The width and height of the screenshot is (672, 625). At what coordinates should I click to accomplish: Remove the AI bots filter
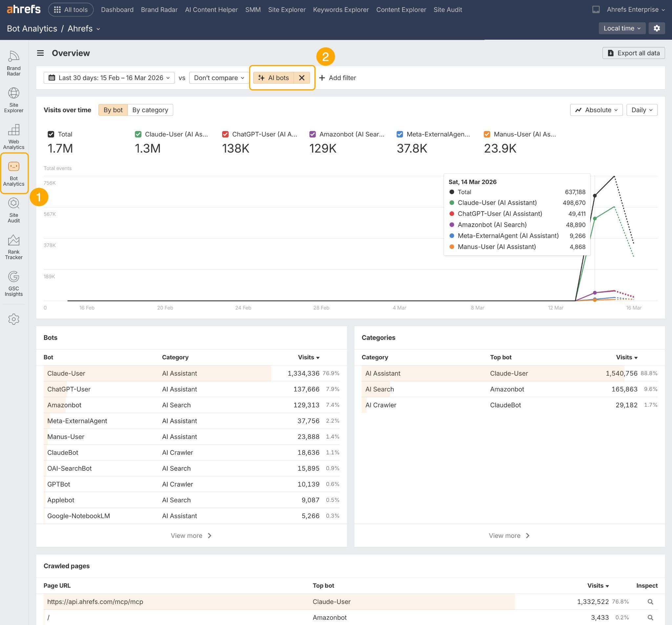pos(302,78)
